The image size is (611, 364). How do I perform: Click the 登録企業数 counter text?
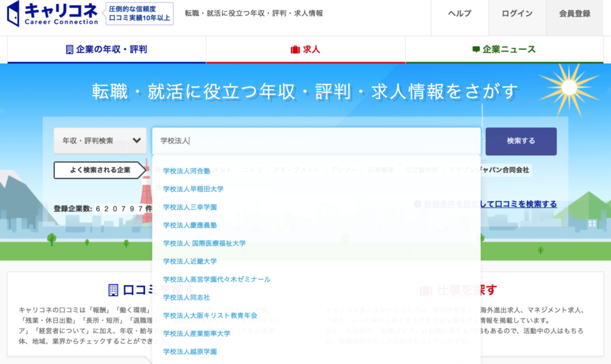coord(103,209)
